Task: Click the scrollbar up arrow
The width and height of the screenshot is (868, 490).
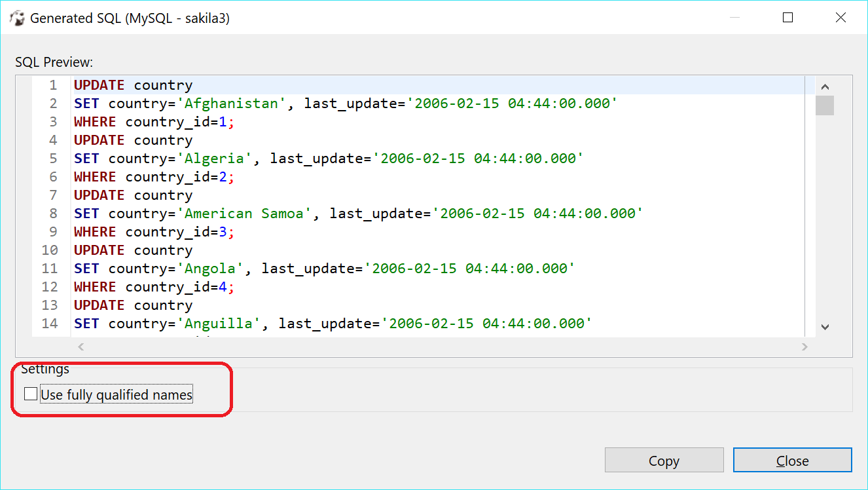Action: tap(825, 86)
